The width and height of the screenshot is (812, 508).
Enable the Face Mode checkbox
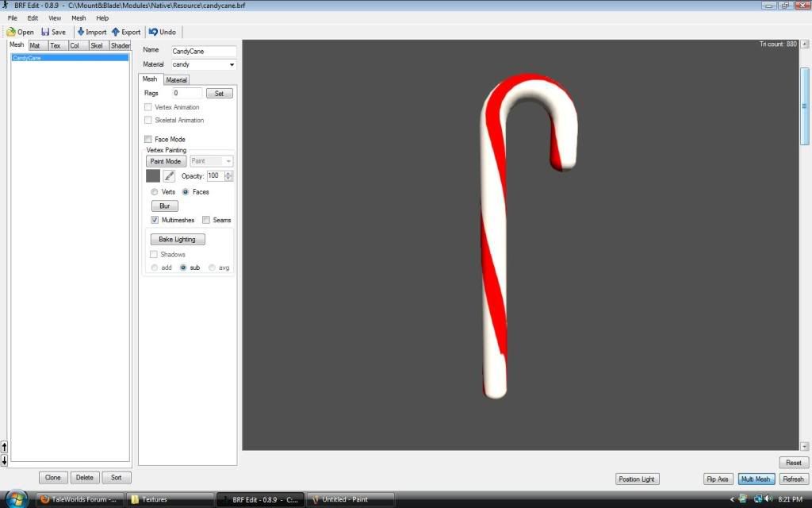(148, 140)
